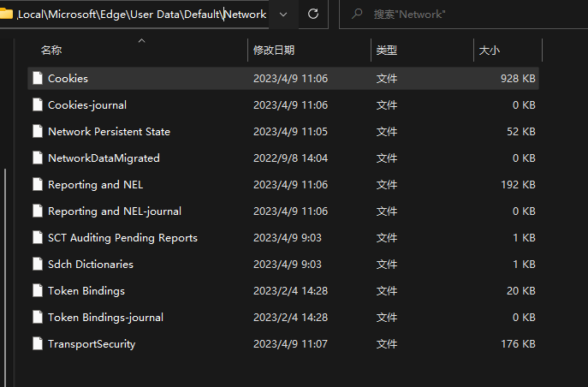Sort by the 类型 column header
This screenshot has width=588, height=387.
coord(387,50)
